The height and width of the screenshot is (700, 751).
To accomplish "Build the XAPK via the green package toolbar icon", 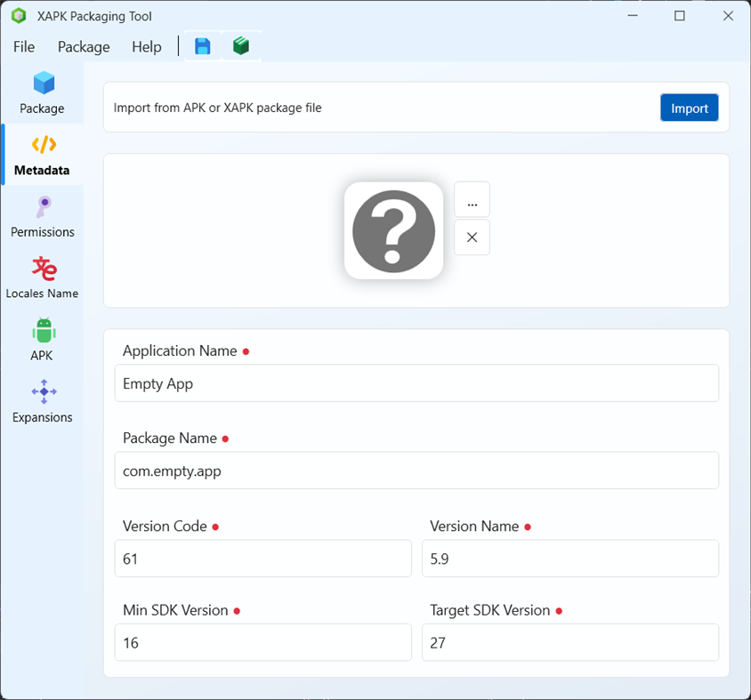I will 240,46.
